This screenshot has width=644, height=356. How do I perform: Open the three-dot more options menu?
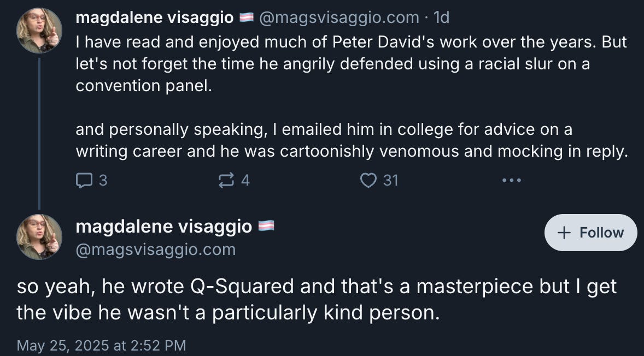[x=511, y=180]
